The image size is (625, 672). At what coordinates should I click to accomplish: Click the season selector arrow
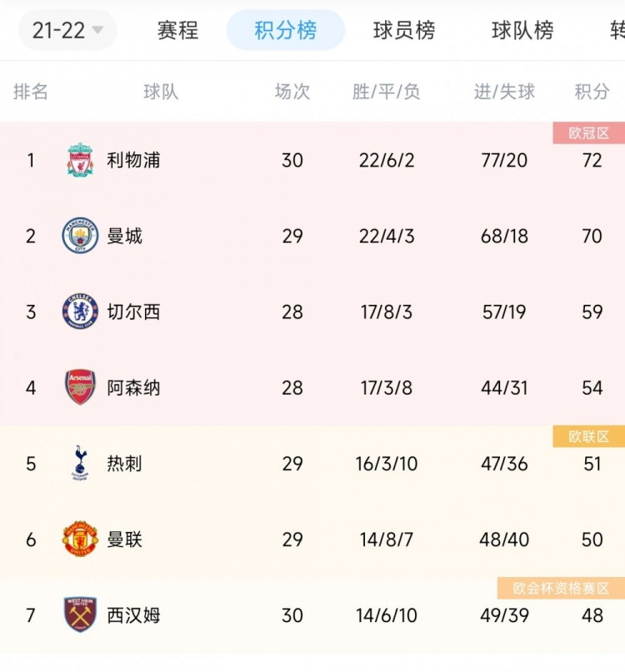[x=97, y=30]
